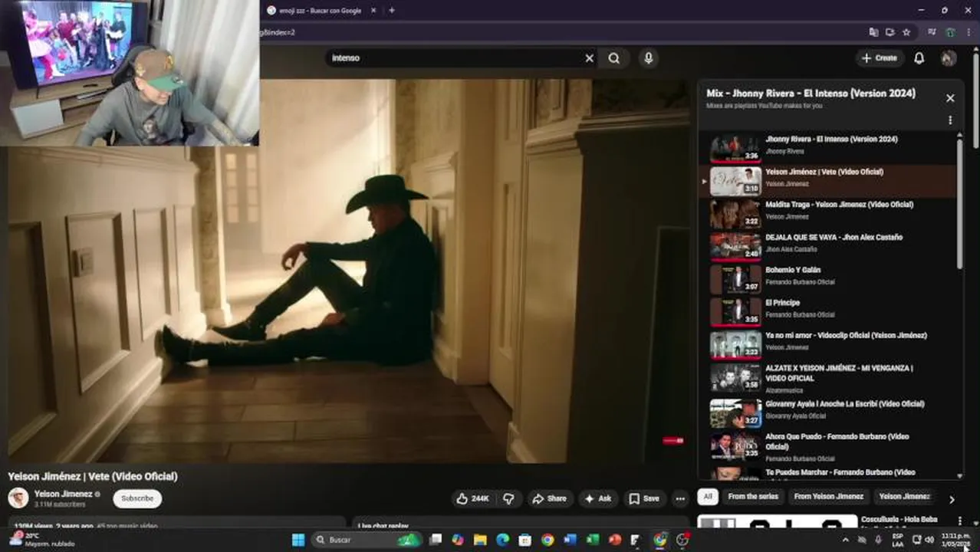Viewport: 980px width, 552px height.
Task: Like the video with 244K likes
Action: click(472, 498)
